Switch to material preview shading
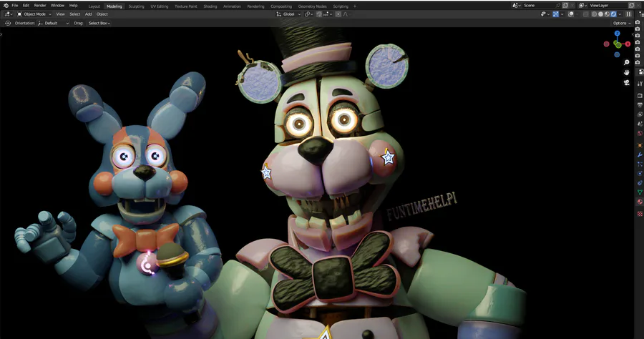 607,14
